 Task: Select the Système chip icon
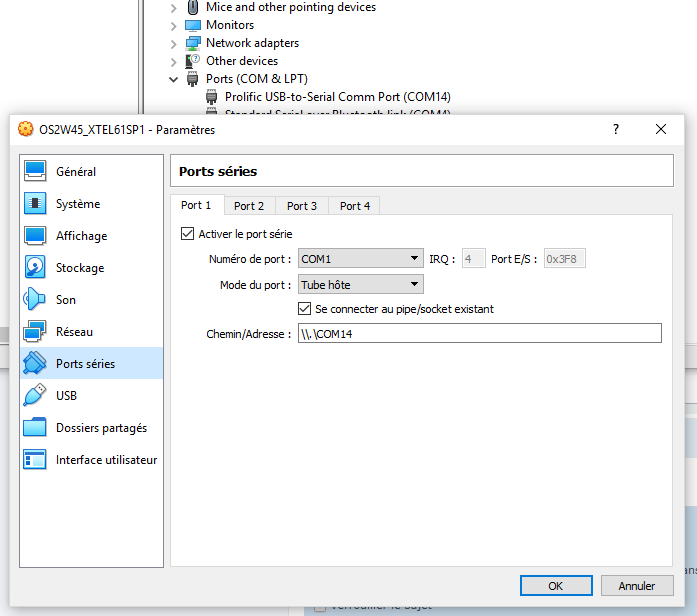(35, 204)
